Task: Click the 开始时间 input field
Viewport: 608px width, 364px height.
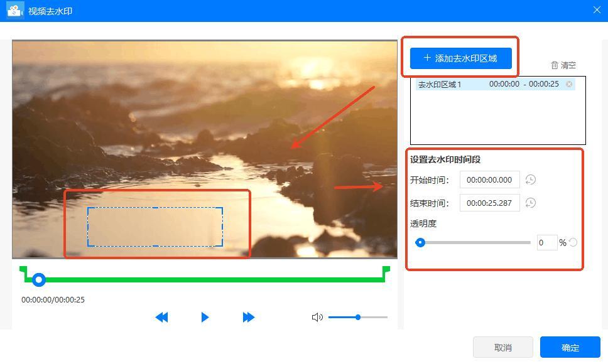Action: coord(489,180)
